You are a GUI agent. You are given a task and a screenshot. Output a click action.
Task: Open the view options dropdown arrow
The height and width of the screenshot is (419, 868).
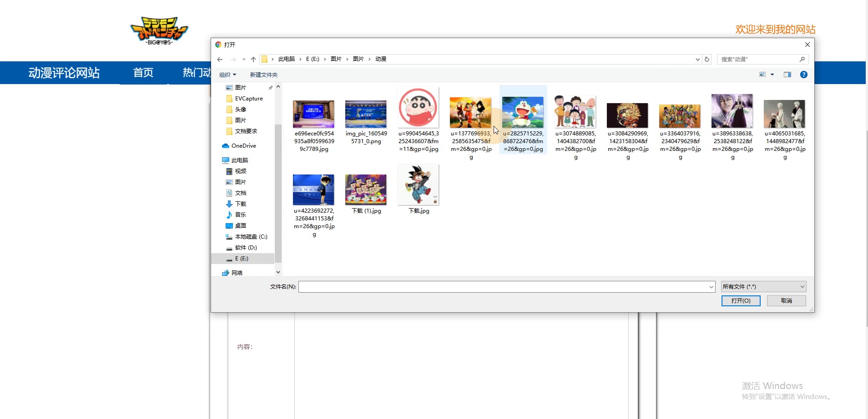772,75
